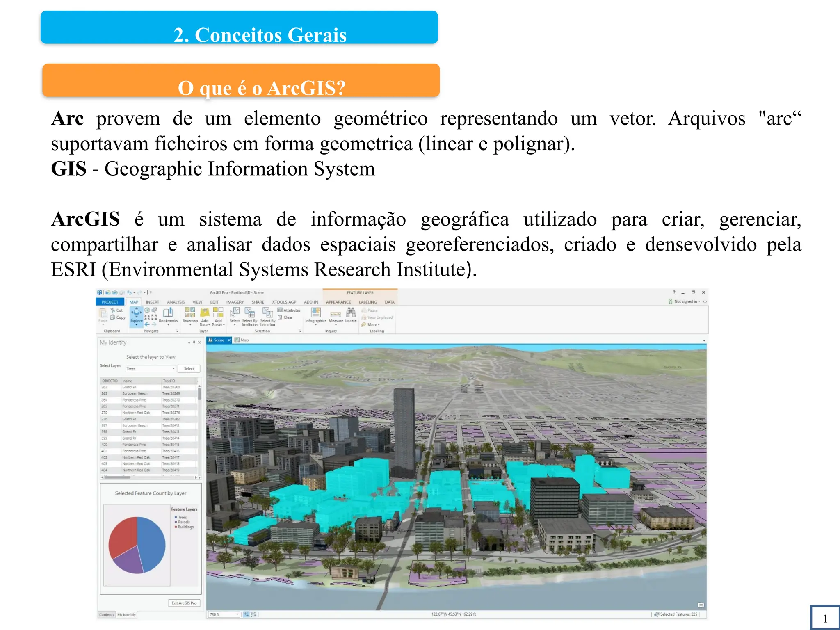The width and height of the screenshot is (840, 630).
Task: Click the pop-up icon at scene corner
Action: click(701, 605)
